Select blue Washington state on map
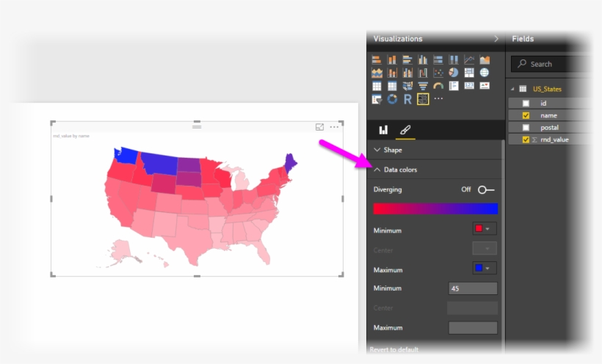This screenshot has width=602, height=364. click(x=127, y=156)
